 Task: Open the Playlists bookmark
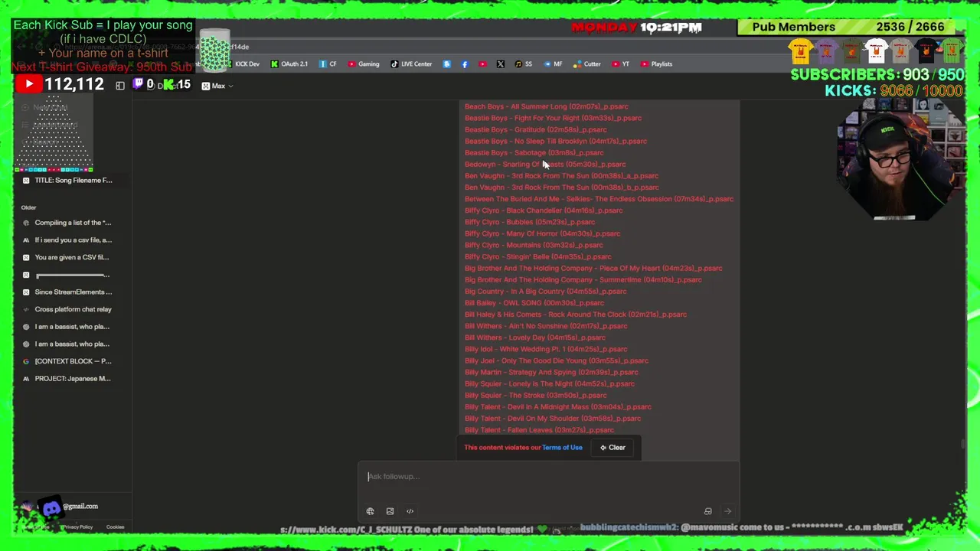656,64
